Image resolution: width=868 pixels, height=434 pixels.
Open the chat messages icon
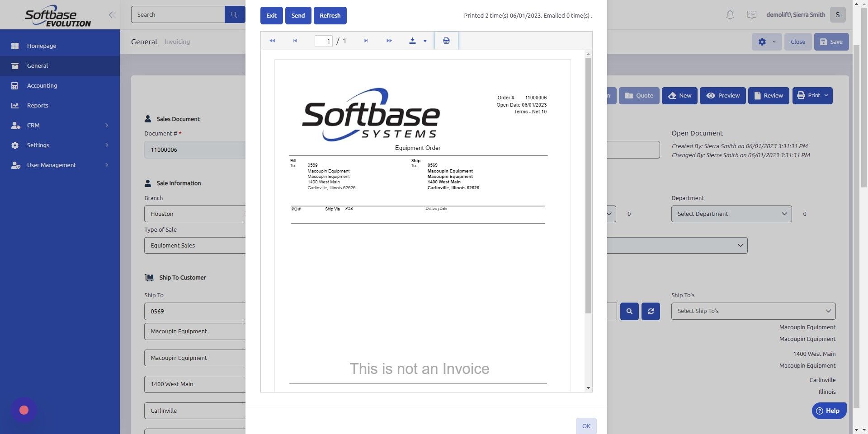pos(751,15)
